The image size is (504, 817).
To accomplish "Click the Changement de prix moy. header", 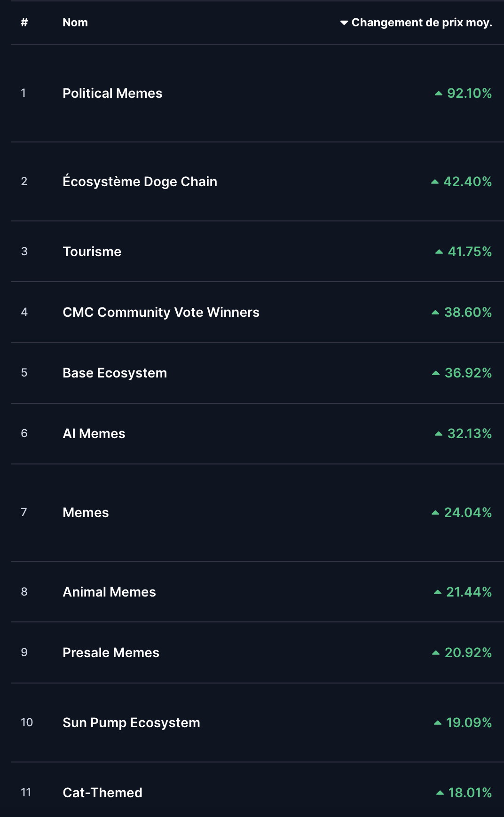I will [421, 23].
